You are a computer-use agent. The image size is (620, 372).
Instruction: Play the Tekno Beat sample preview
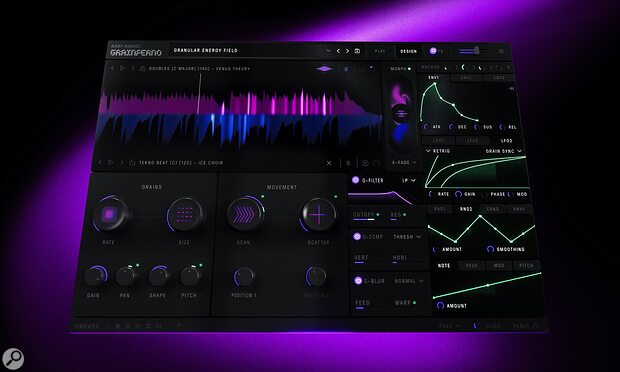pyautogui.click(x=110, y=162)
